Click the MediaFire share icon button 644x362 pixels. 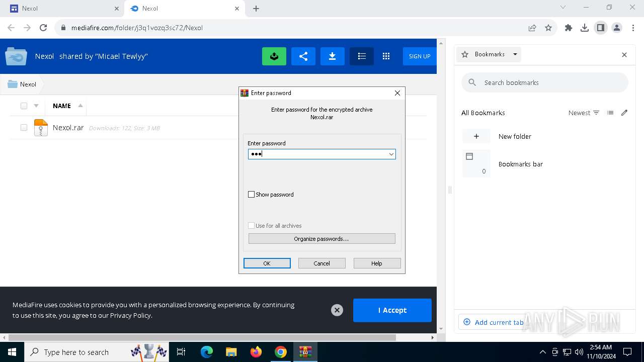[303, 56]
